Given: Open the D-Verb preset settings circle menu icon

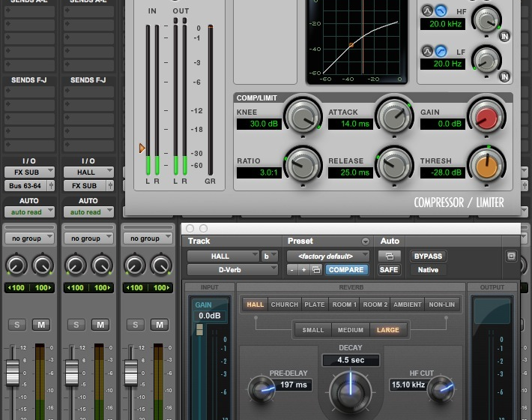Looking at the screenshot, I should 366,241.
